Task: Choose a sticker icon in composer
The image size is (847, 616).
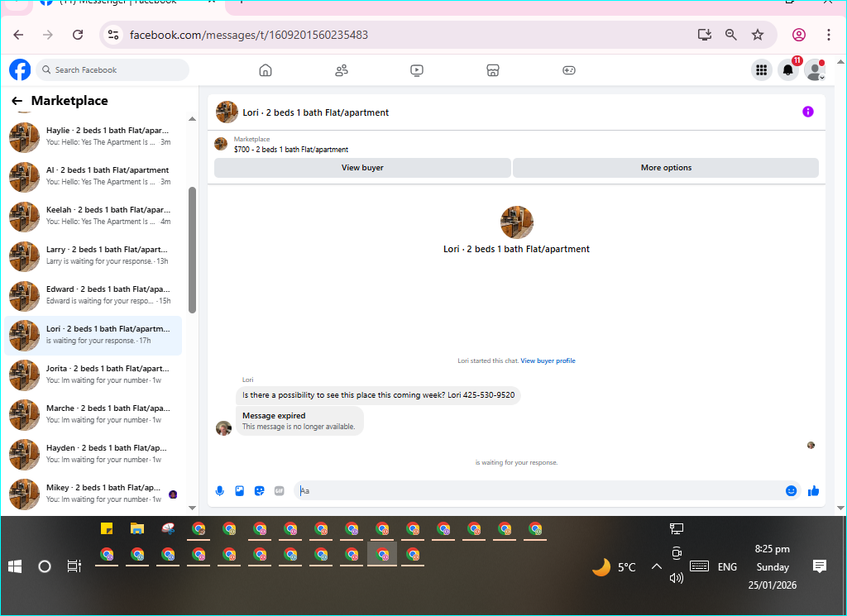Action: tap(259, 491)
